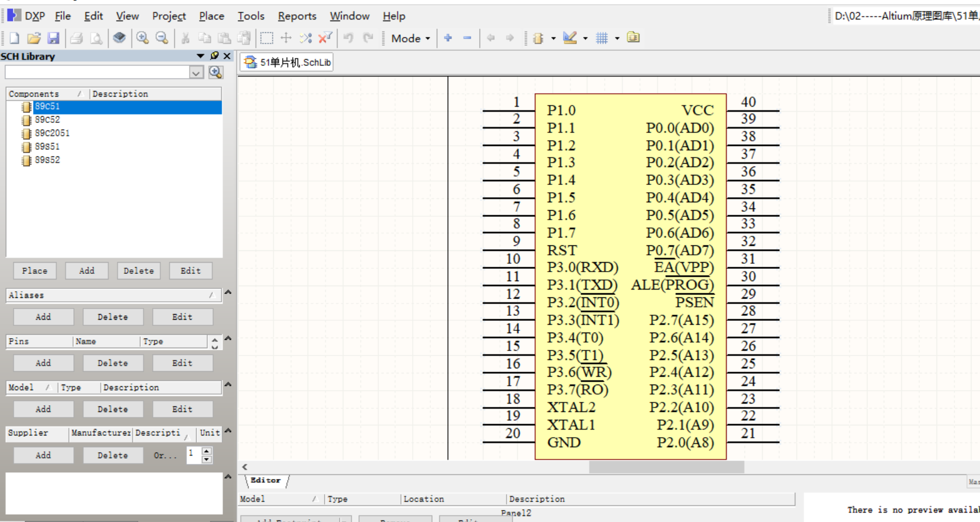Click the grid settings icon
Viewport: 980px width, 522px height.
602,38
